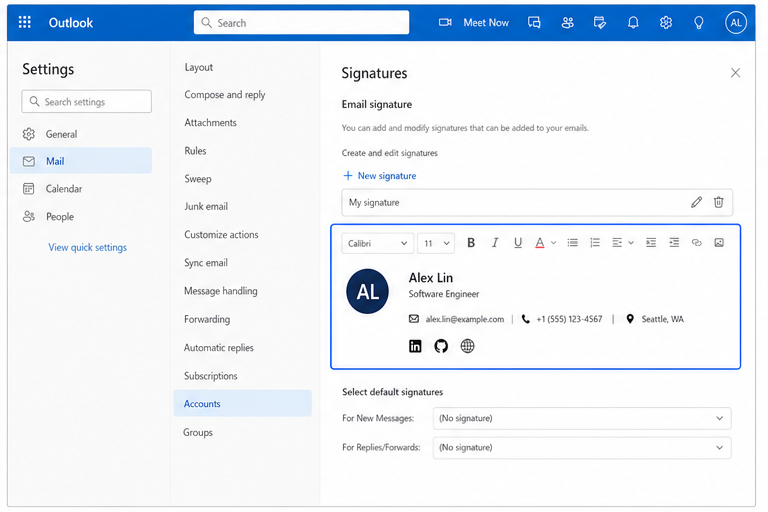
Task: Open the Teams chat icon in header
Action: (x=534, y=23)
